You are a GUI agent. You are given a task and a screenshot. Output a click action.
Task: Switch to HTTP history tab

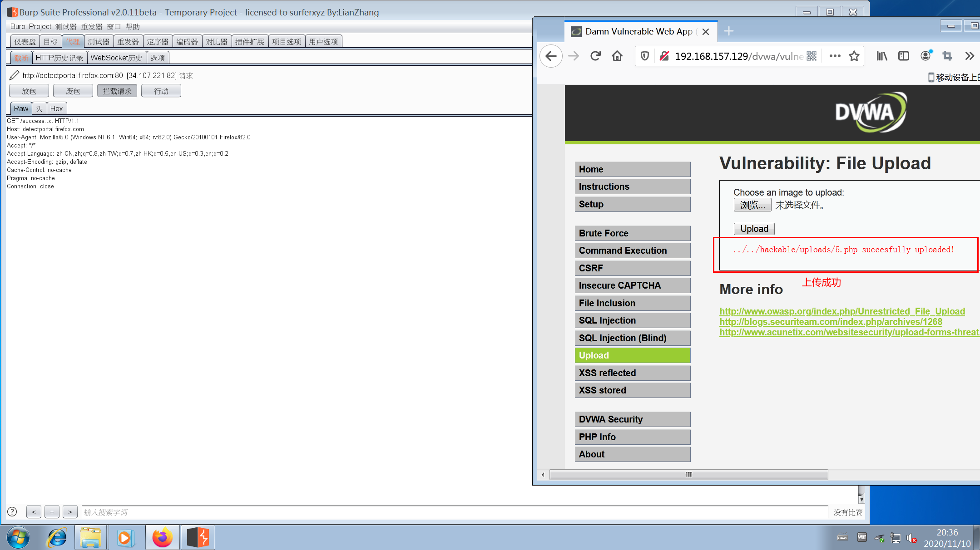(x=59, y=58)
